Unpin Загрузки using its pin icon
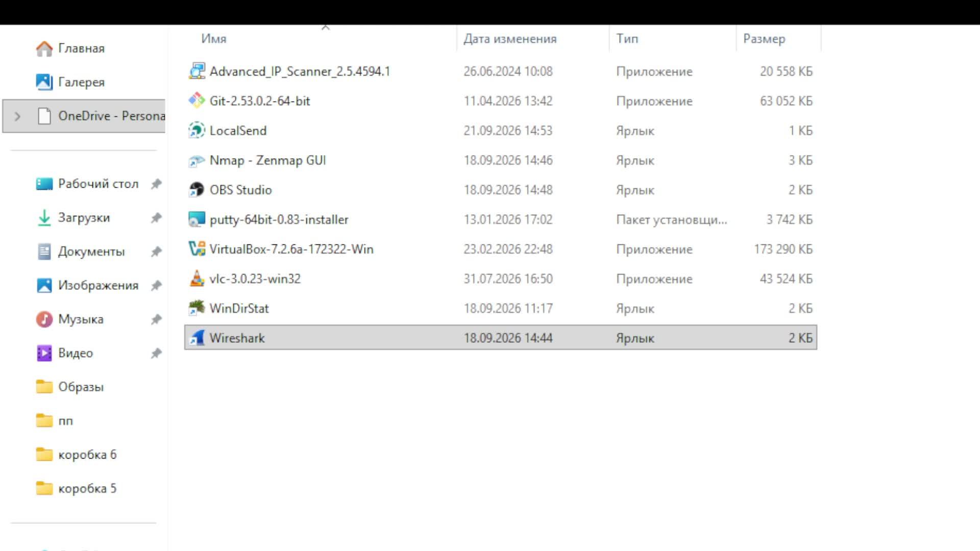The image size is (980, 551). coord(156,218)
